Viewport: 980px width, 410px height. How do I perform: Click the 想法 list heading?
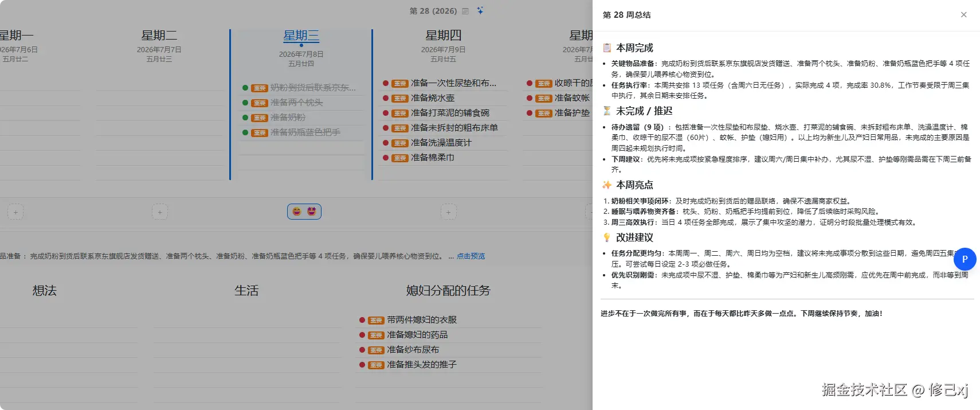tap(45, 291)
